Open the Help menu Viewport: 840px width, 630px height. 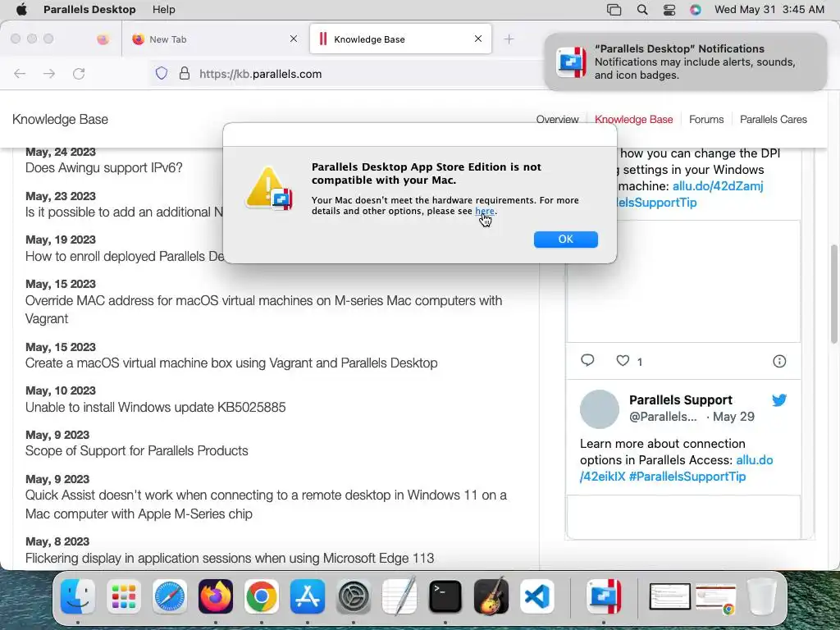click(x=163, y=10)
